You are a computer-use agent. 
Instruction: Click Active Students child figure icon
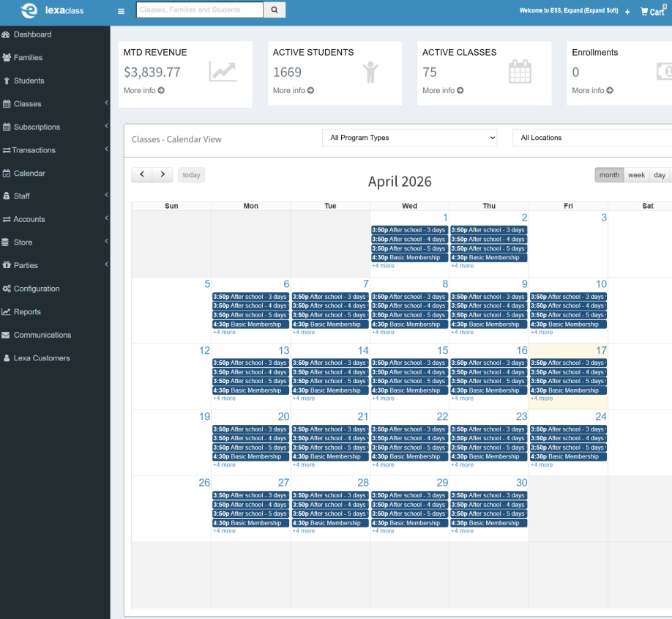[x=370, y=72]
